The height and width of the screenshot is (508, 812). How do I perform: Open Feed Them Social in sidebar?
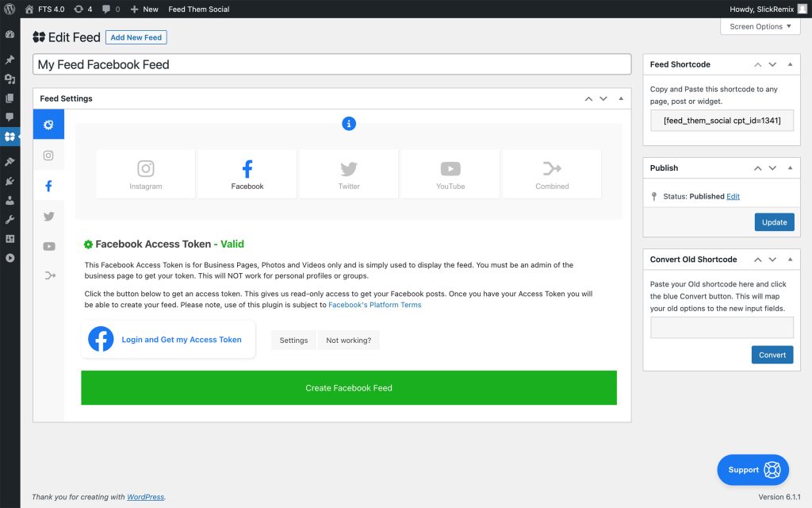tap(10, 137)
